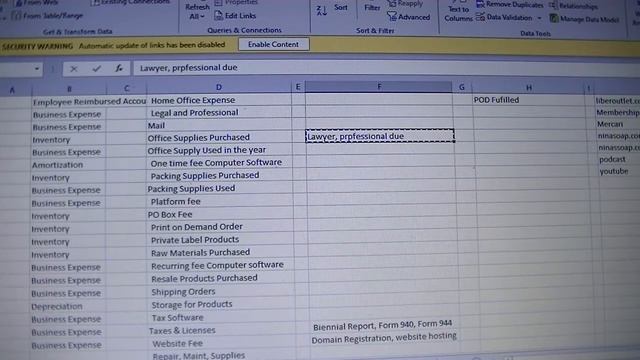Click the cell 'Platform fee'
The height and width of the screenshot is (360, 640).
pyautogui.click(x=176, y=202)
